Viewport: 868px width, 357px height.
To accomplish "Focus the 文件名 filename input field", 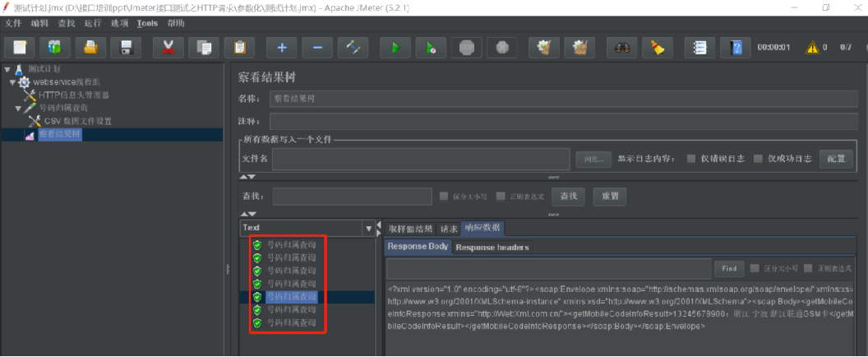I will pos(421,159).
